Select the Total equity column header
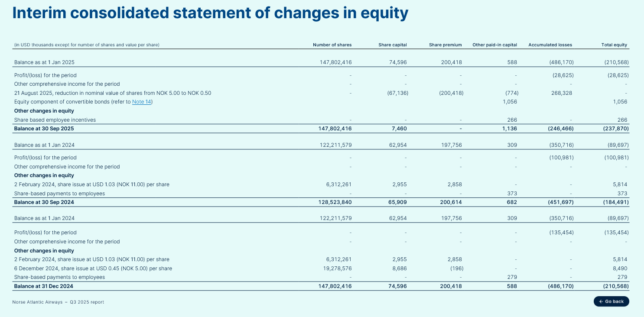This screenshot has width=644, height=317. click(x=614, y=45)
